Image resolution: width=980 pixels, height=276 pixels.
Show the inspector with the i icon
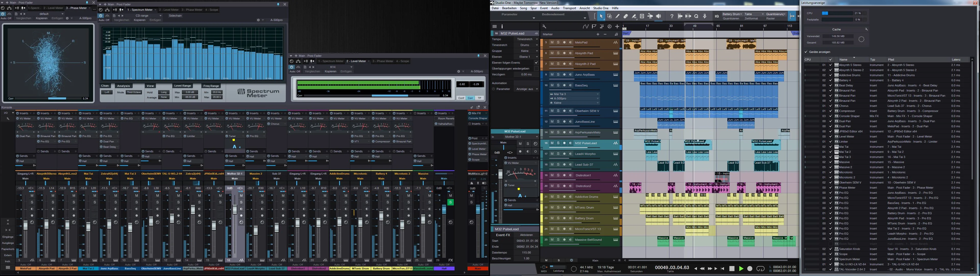click(502, 27)
